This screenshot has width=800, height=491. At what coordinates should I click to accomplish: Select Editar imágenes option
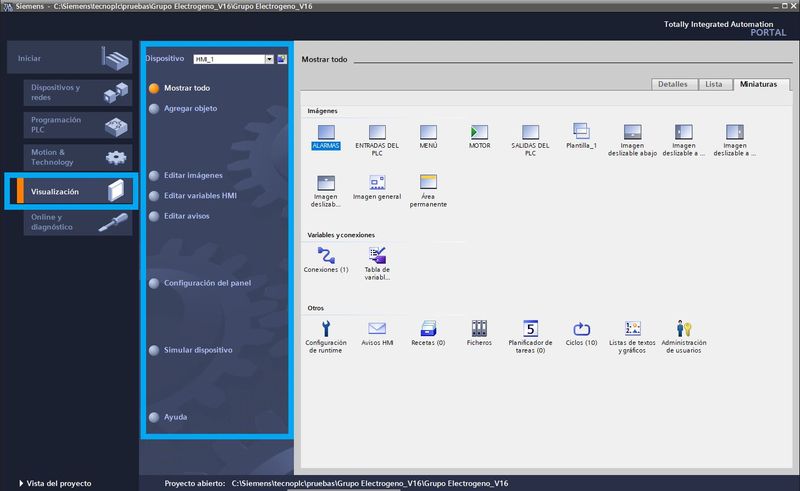(x=193, y=175)
